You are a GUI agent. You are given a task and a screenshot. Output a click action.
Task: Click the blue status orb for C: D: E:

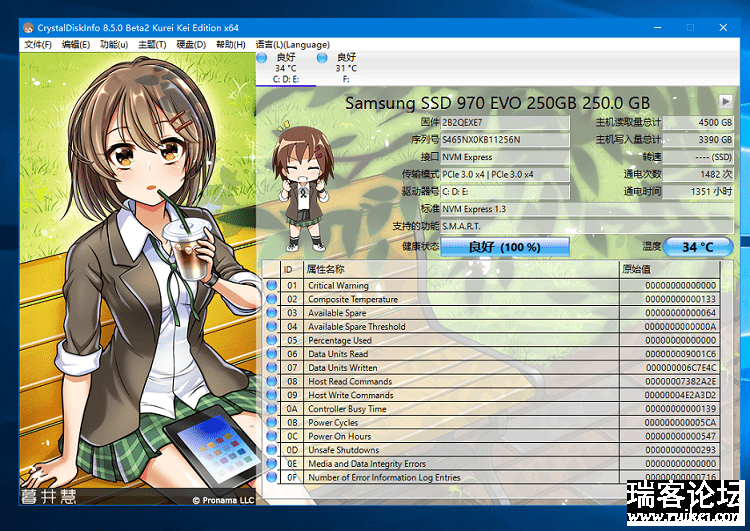coord(262,58)
